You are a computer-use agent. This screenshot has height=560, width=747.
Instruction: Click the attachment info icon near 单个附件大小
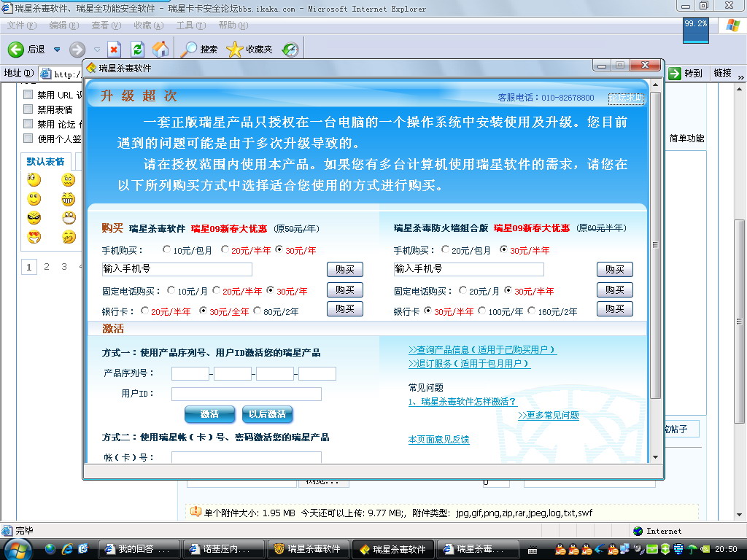tap(196, 512)
